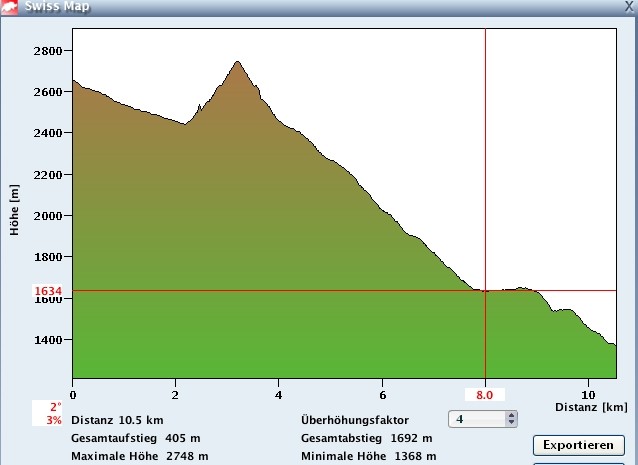The image size is (638, 465).
Task: Click the red 1634 elevation marker label
Action: [48, 292]
